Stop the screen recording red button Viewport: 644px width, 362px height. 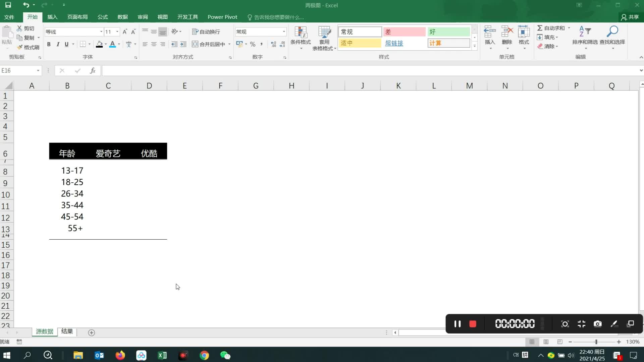(473, 324)
